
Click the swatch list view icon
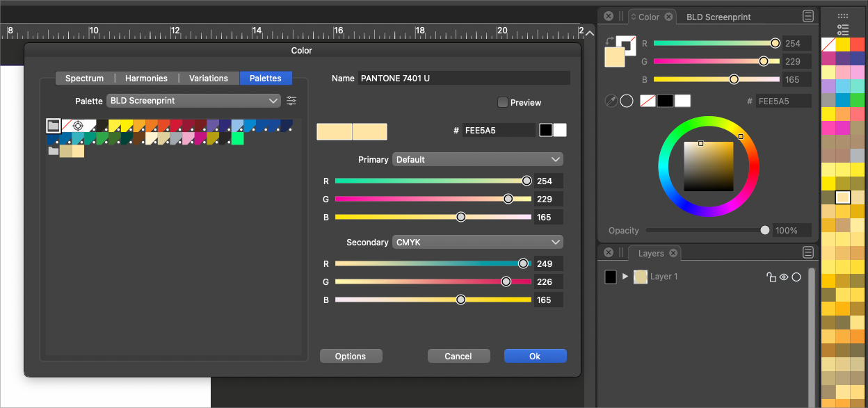coord(843,29)
